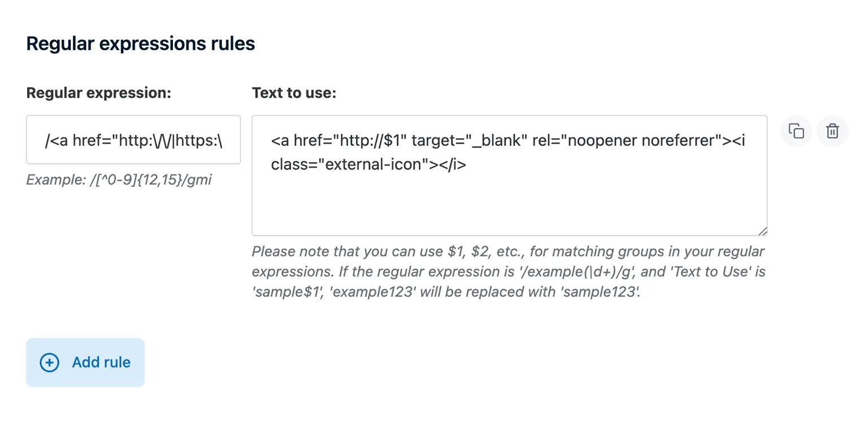
Task: Select the example regex hint text
Action: coord(119,180)
